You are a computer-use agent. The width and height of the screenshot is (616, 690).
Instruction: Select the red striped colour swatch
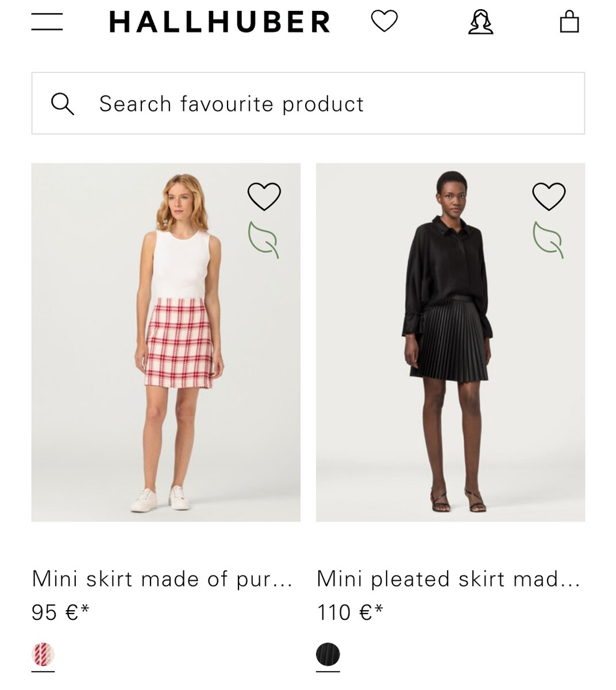click(43, 654)
